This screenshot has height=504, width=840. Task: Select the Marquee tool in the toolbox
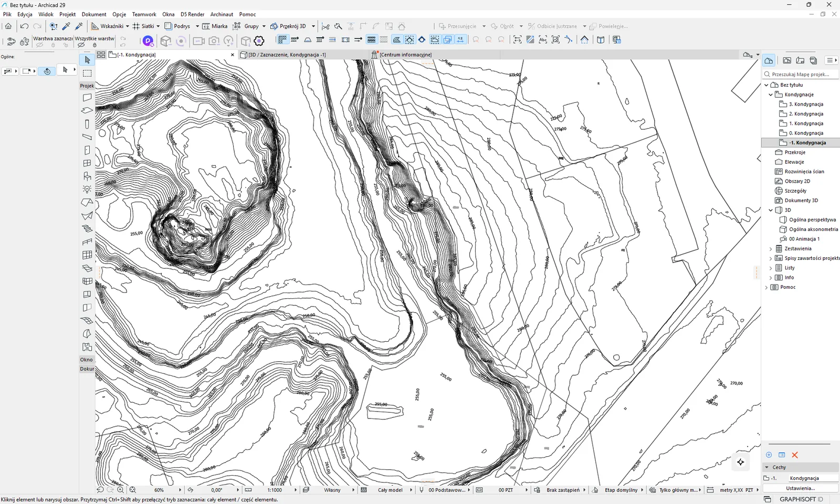point(87,73)
